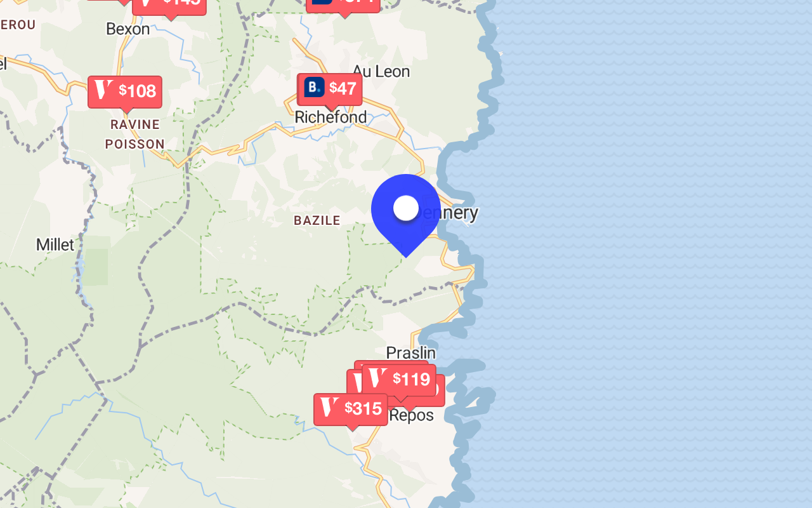Open the $108 Vrbo listing marker
Screen dimensions: 812x508
point(125,91)
